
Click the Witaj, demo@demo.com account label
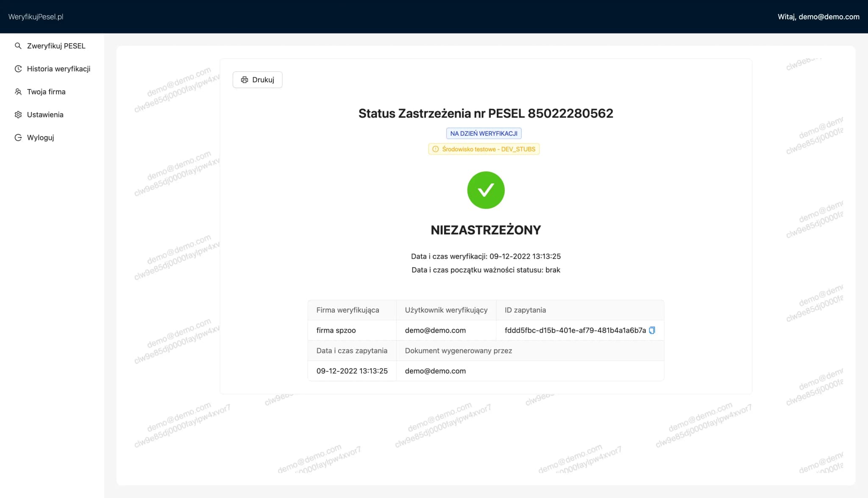point(818,17)
